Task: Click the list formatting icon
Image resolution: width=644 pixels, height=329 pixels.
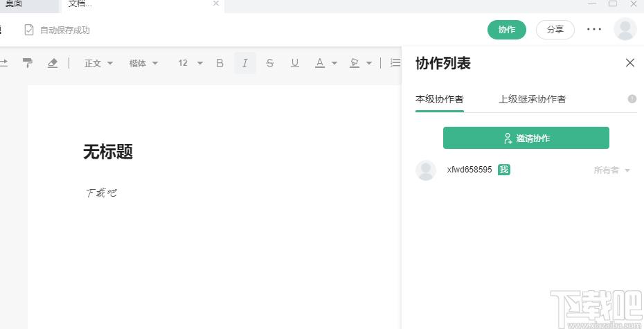Action: tap(395, 63)
